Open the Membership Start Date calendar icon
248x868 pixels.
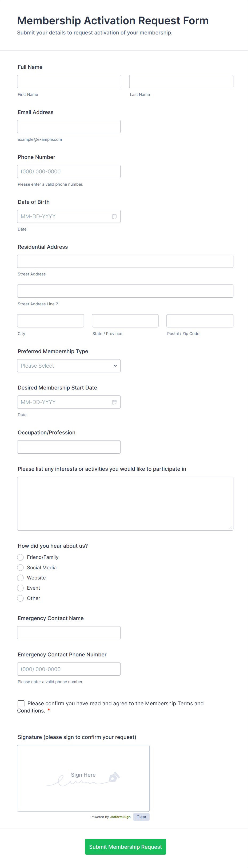114,402
